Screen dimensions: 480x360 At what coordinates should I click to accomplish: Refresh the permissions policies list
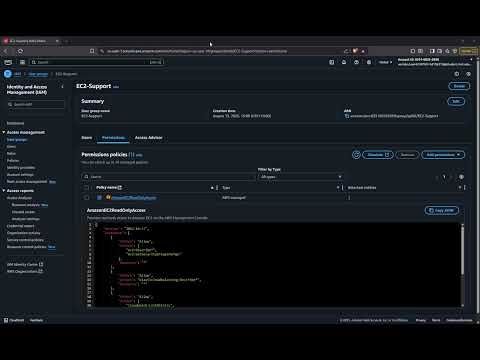click(356, 155)
